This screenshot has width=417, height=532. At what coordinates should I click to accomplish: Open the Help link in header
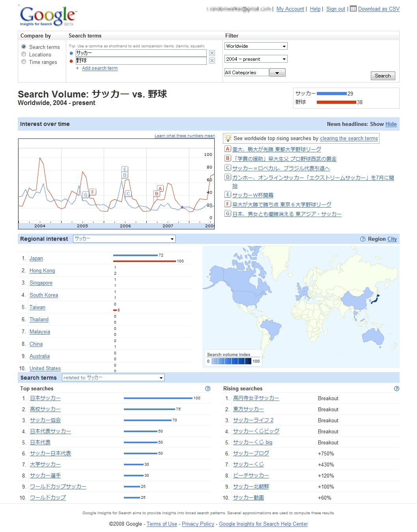tap(315, 9)
